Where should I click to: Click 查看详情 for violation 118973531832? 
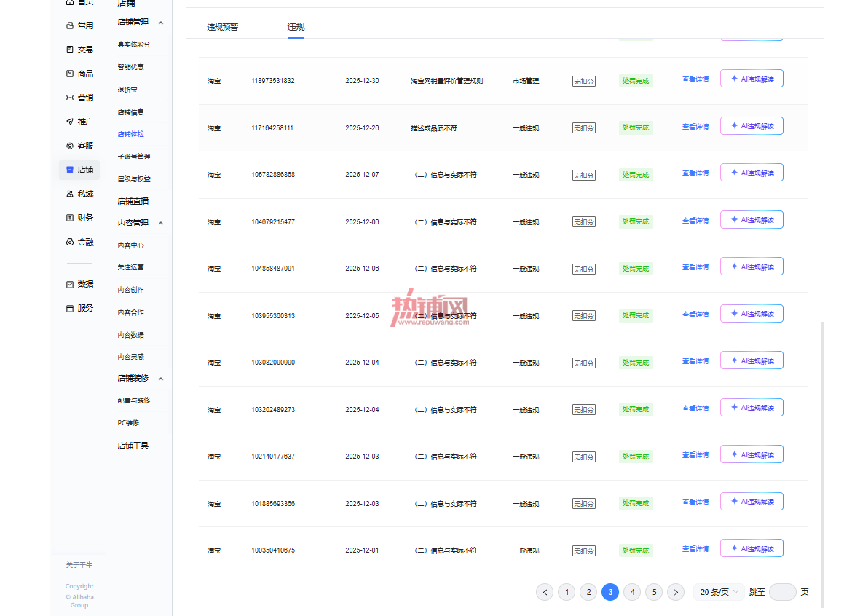[x=695, y=79]
